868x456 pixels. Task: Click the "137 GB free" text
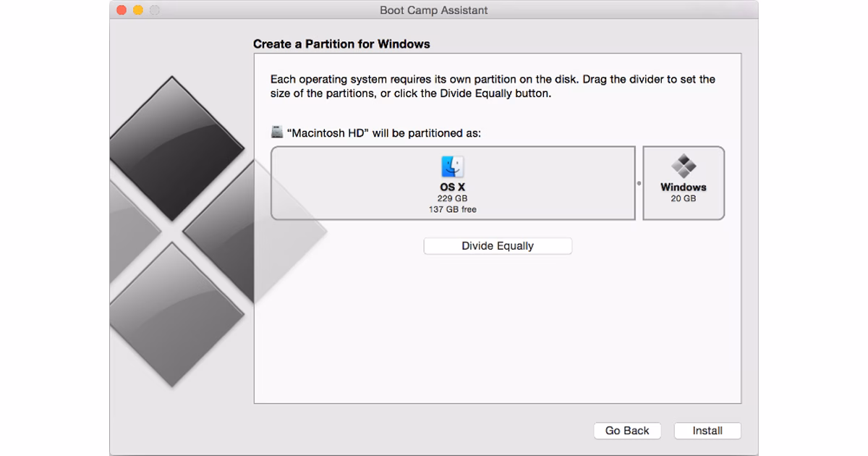pyautogui.click(x=453, y=209)
